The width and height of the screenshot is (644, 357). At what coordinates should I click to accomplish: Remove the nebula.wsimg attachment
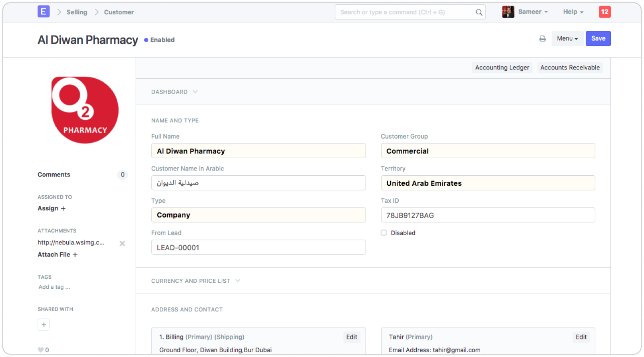click(122, 244)
